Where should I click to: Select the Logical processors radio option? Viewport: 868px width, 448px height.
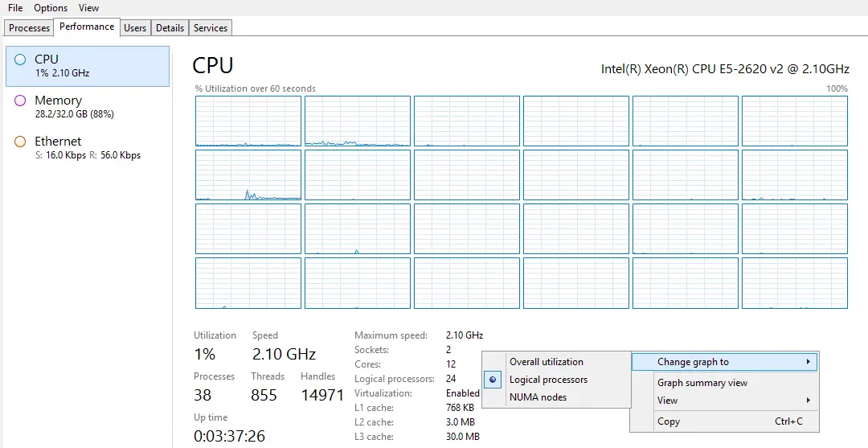[556, 380]
